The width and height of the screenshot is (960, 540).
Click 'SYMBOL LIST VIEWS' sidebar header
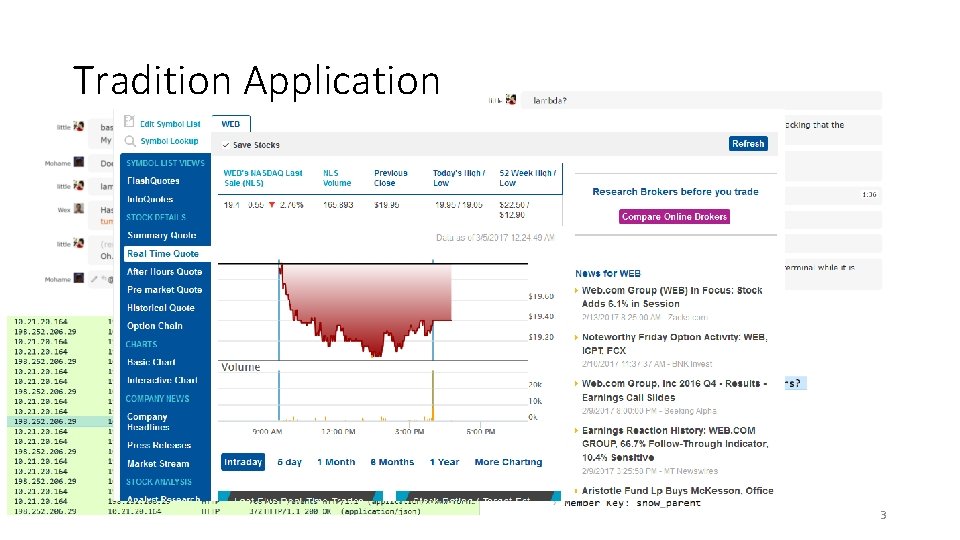165,163
